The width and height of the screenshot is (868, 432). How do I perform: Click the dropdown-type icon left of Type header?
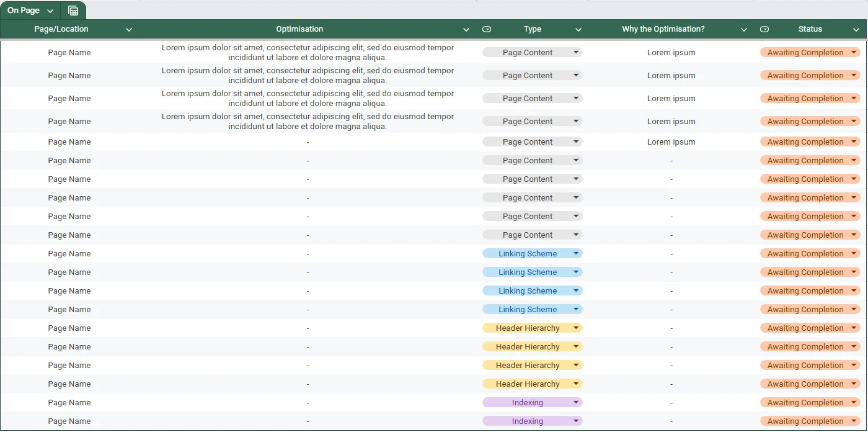[487, 29]
